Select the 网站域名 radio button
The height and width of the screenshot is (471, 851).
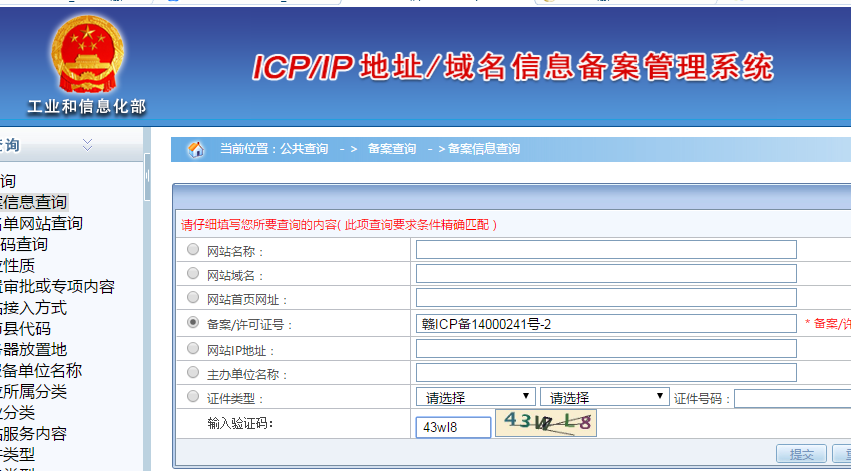click(193, 273)
